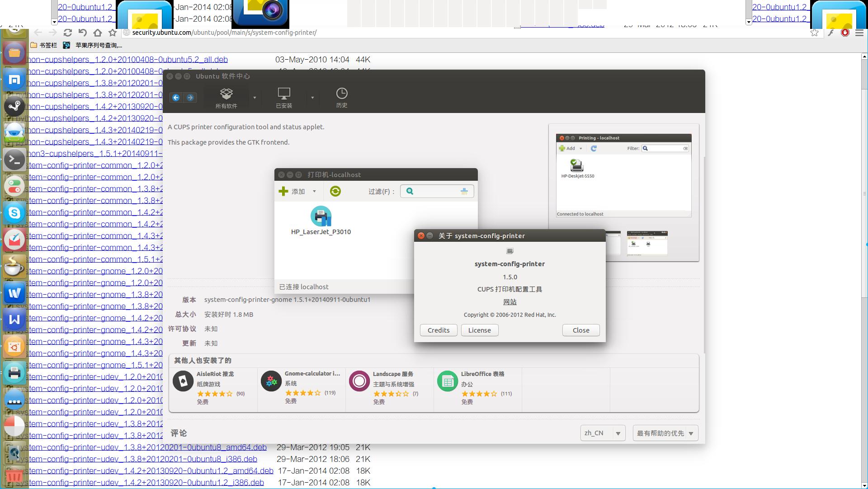The width and height of the screenshot is (868, 489).
Task: Open 已安装 (Installed) view
Action: [x=284, y=98]
